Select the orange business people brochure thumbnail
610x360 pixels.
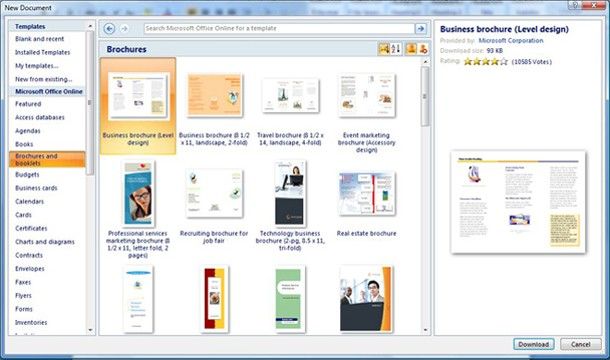[366, 299]
